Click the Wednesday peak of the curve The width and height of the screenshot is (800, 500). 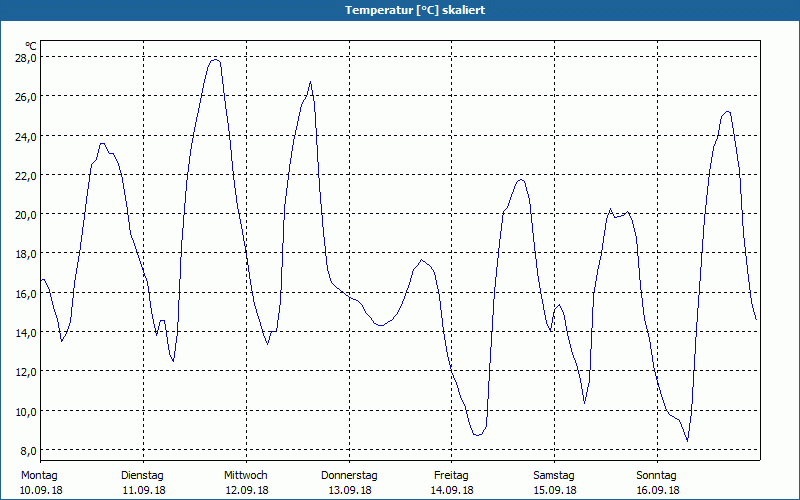tap(310, 82)
